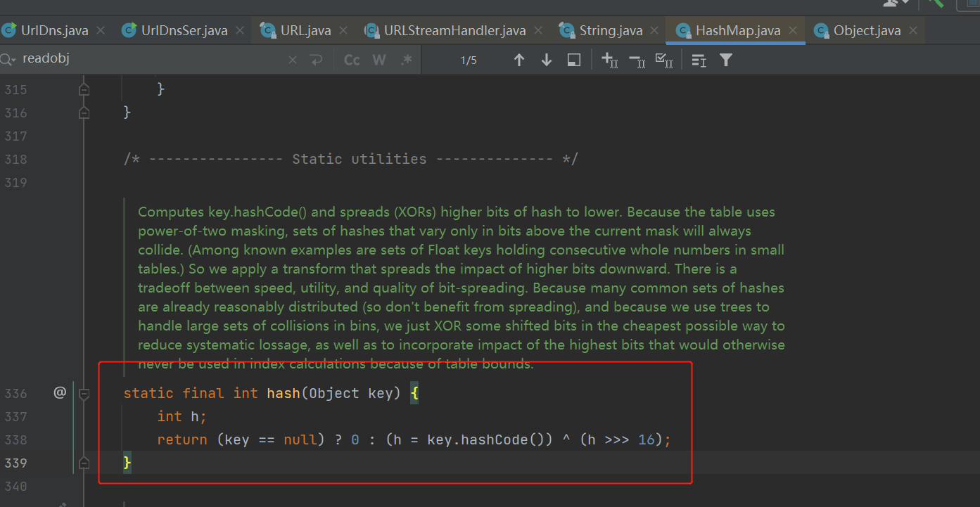The height and width of the screenshot is (507, 980).
Task: Switch to the UrlDns.java tab
Action: tap(54, 31)
